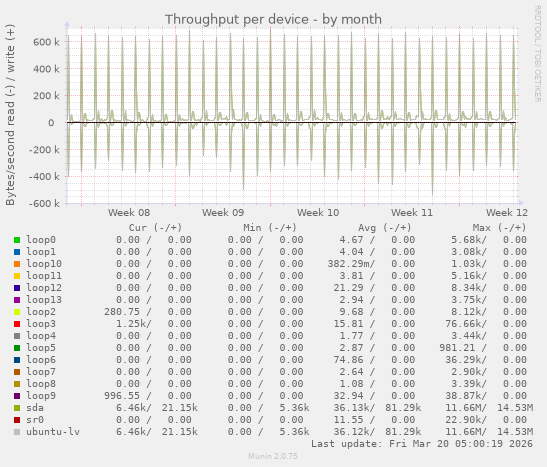This screenshot has height=467, width=547.
Task: Click the 600 k y-axis label
Action: click(46, 42)
